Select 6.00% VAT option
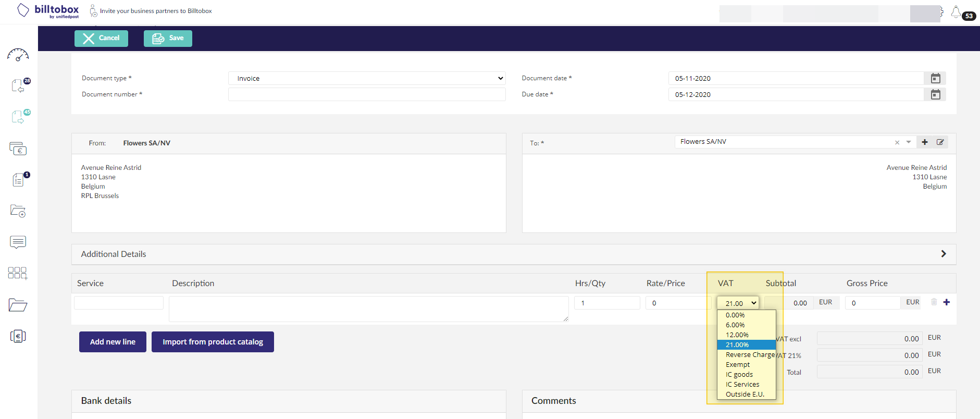980x419 pixels. (747, 325)
